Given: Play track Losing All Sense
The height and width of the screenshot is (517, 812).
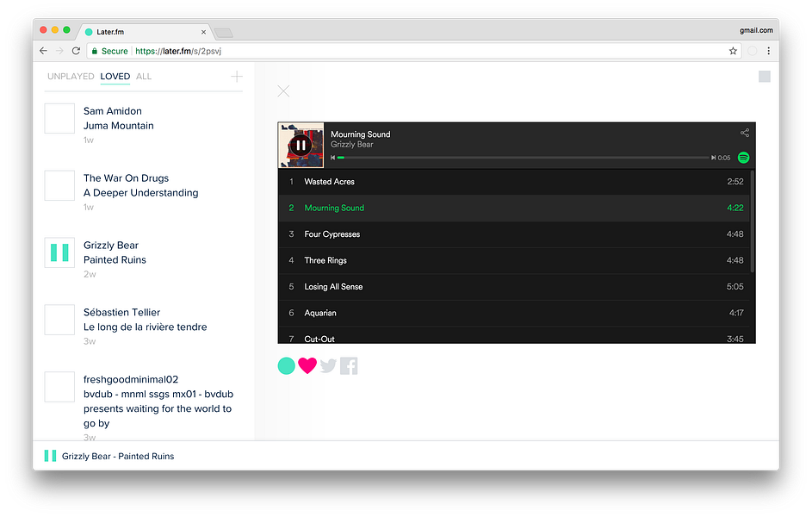Looking at the screenshot, I should tap(515, 287).
